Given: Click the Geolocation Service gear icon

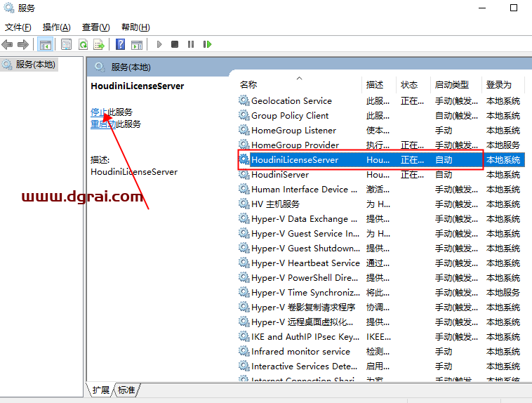Looking at the screenshot, I should pyautogui.click(x=244, y=100).
